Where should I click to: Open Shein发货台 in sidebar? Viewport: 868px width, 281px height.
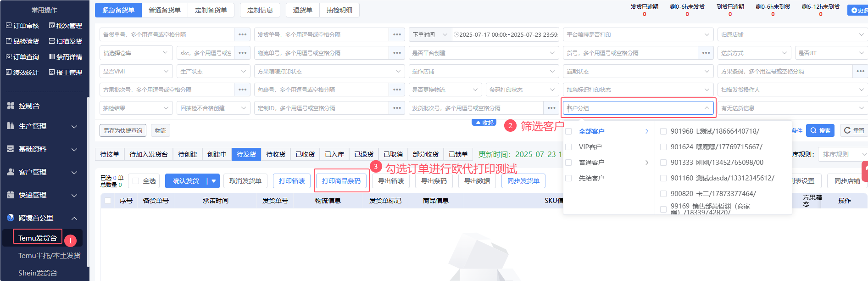point(38,273)
